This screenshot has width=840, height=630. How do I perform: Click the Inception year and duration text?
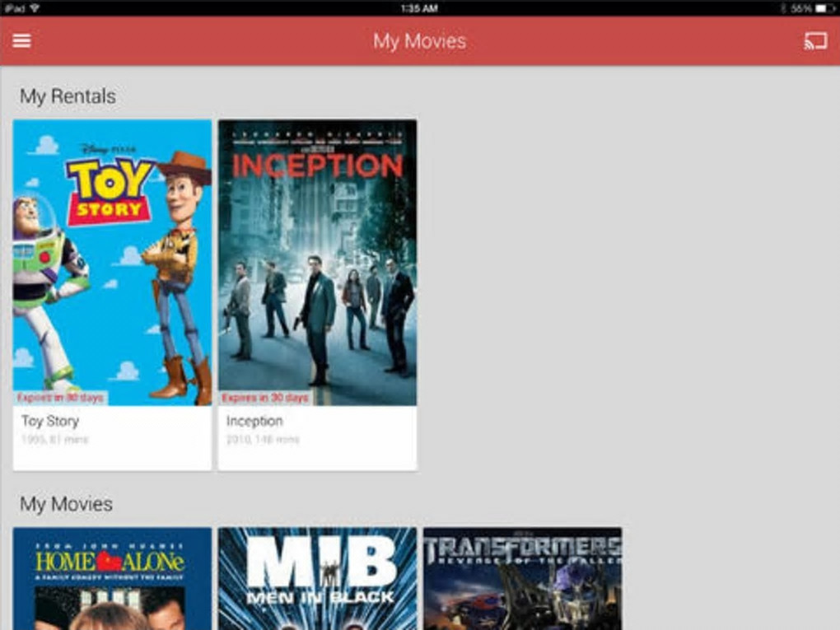pyautogui.click(x=263, y=440)
